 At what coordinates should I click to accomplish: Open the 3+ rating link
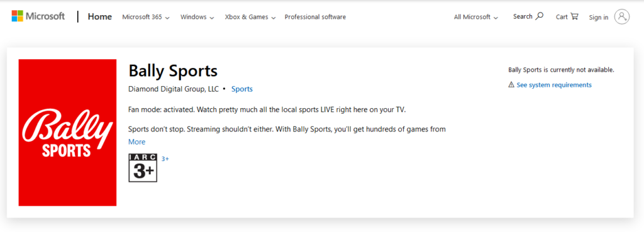[x=165, y=158]
